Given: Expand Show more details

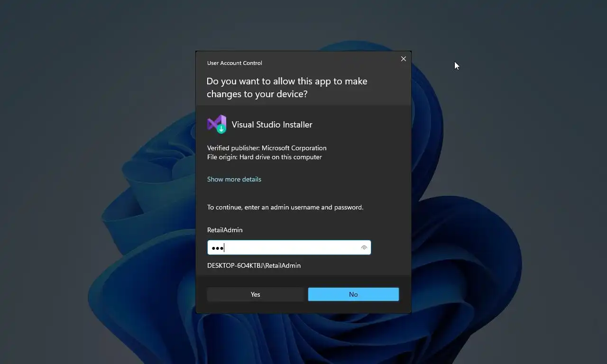Looking at the screenshot, I should click(x=234, y=179).
